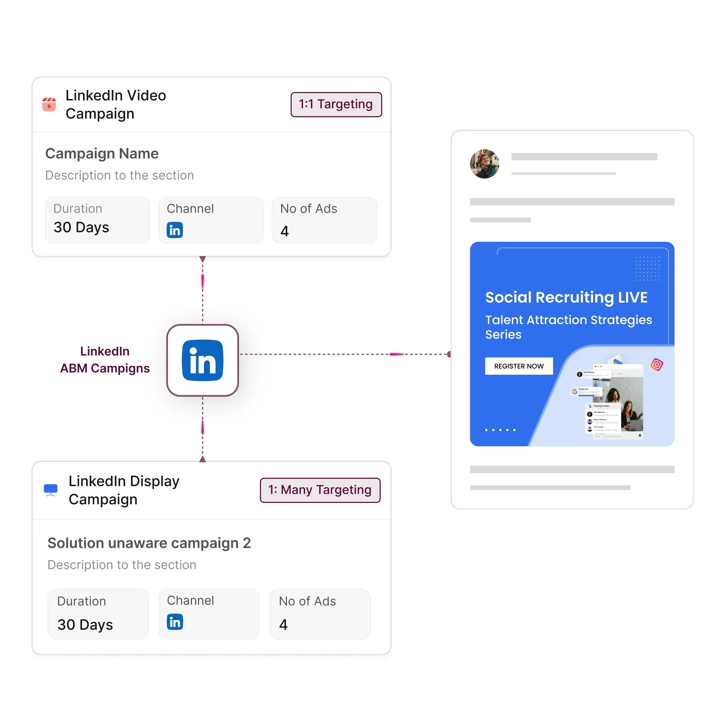Click the Social Recruiting LIVE headline
Screen dimensions: 728x728
click(566, 297)
